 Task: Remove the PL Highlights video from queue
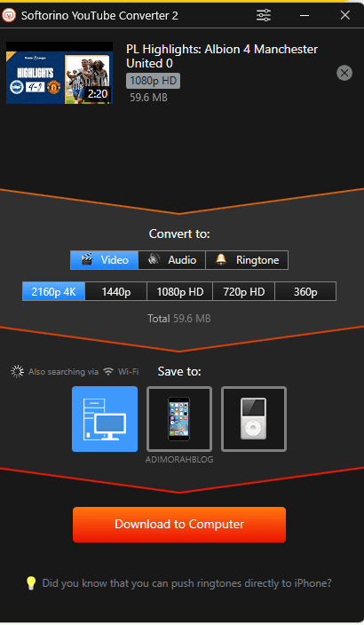coord(344,73)
